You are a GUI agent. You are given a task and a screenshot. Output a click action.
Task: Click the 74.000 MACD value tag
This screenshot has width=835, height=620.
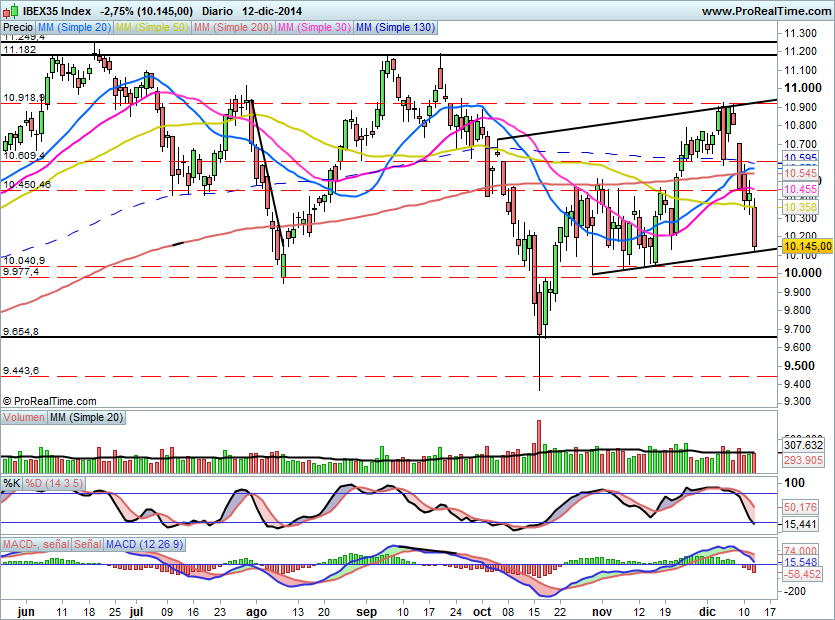(800, 551)
